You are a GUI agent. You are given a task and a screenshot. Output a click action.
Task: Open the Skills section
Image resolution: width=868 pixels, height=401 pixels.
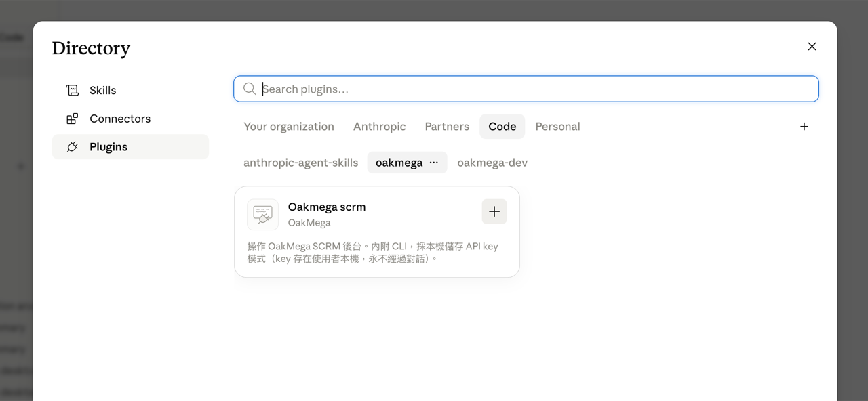(130, 90)
